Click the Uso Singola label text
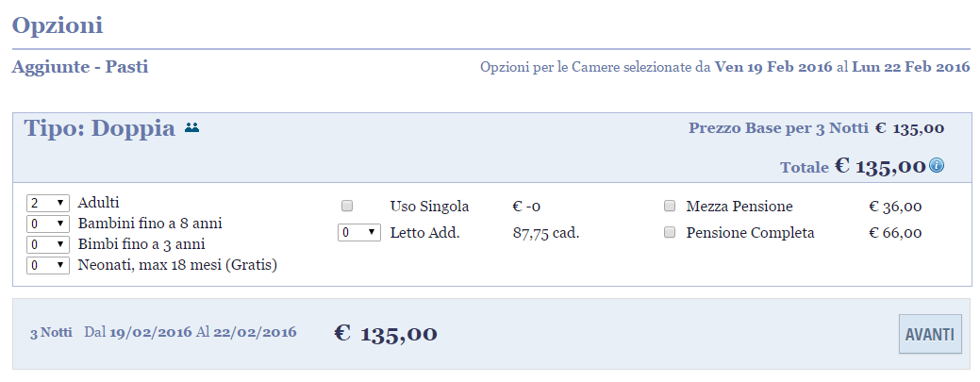Viewport: 980px width, 382px height. pos(429,207)
